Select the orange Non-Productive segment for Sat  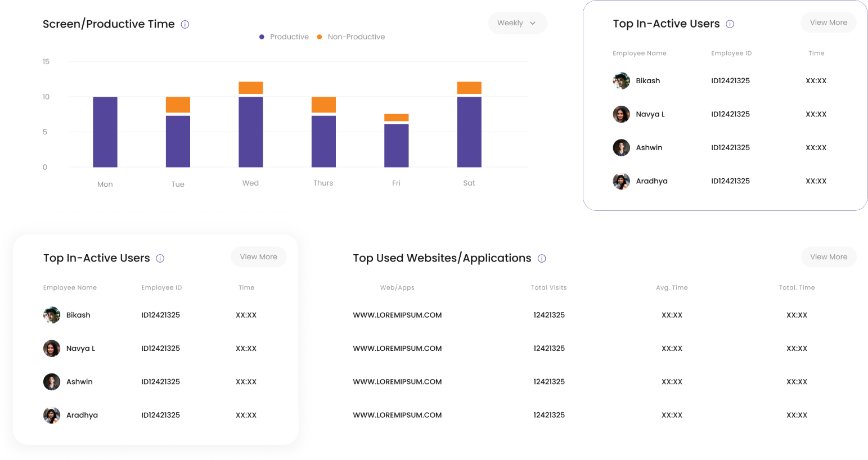pyautogui.click(x=469, y=88)
